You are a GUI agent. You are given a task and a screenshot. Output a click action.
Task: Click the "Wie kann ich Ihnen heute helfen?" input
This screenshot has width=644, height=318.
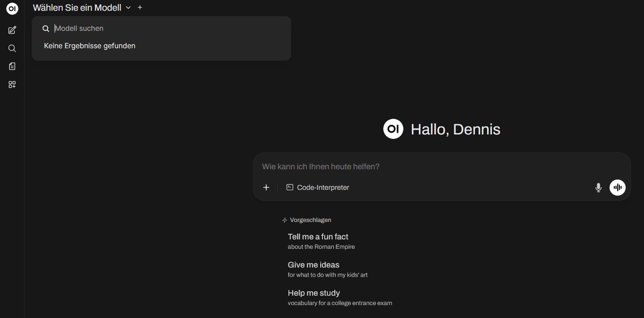coord(425,167)
